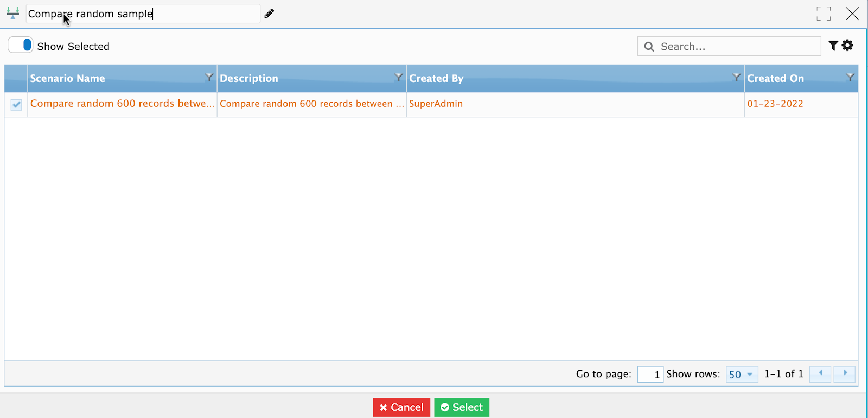Click the scenario name cell Compare random 600 records
Image resolution: width=868 pixels, height=418 pixels.
coord(122,104)
